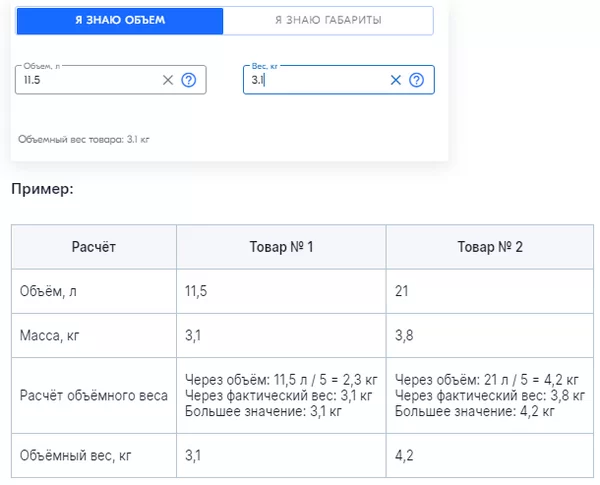Screen dimensions: 600x485
Task: Click into the «Объем, л» input field
Action: (x=85, y=80)
